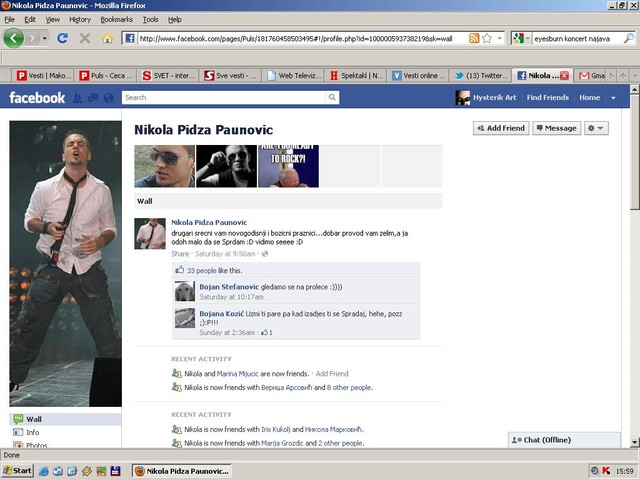Click the Firefox back arrow button
This screenshot has width=640, height=480.
[13, 38]
